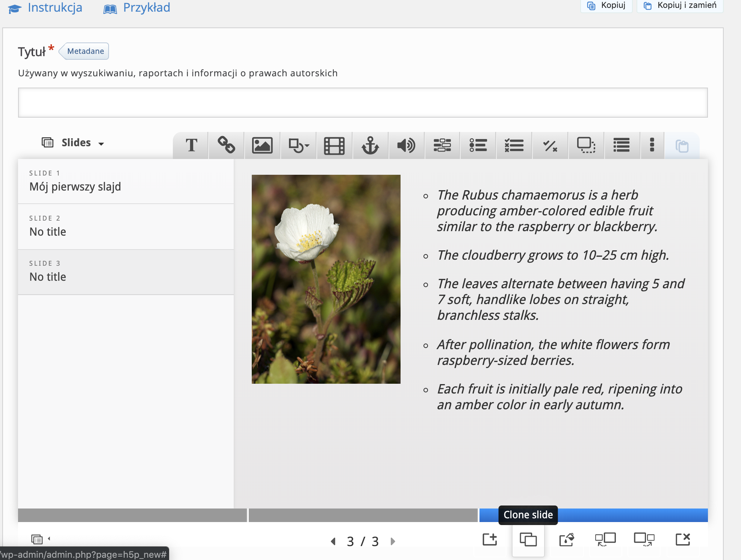741x560 pixels.
Task: Open the More elements three-dot menu
Action: click(x=652, y=145)
